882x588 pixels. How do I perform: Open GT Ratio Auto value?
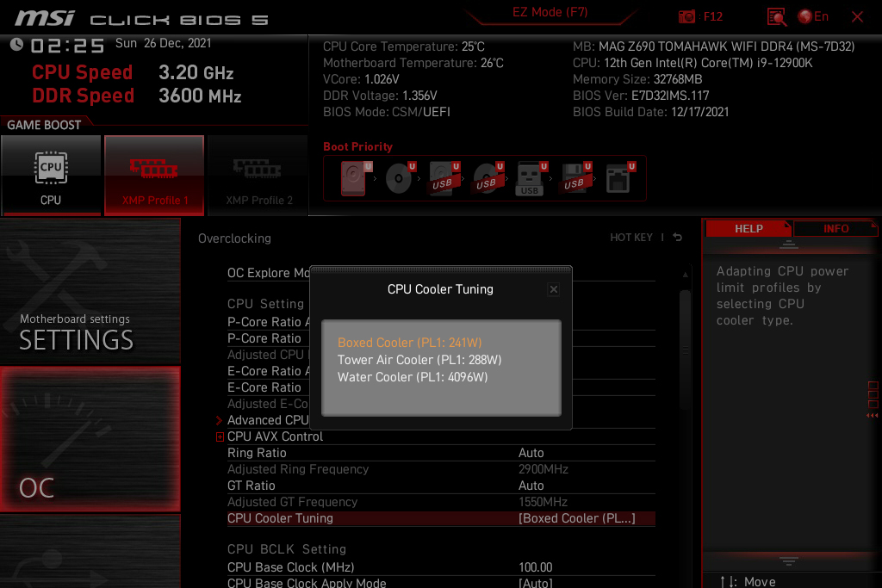531,486
